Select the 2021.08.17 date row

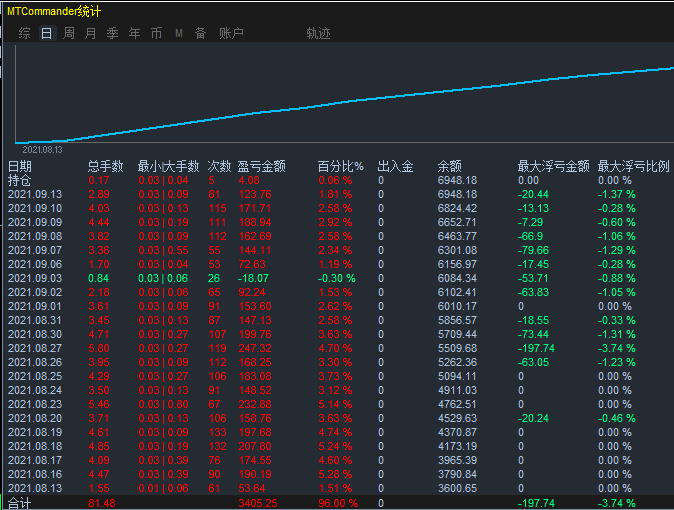35,460
